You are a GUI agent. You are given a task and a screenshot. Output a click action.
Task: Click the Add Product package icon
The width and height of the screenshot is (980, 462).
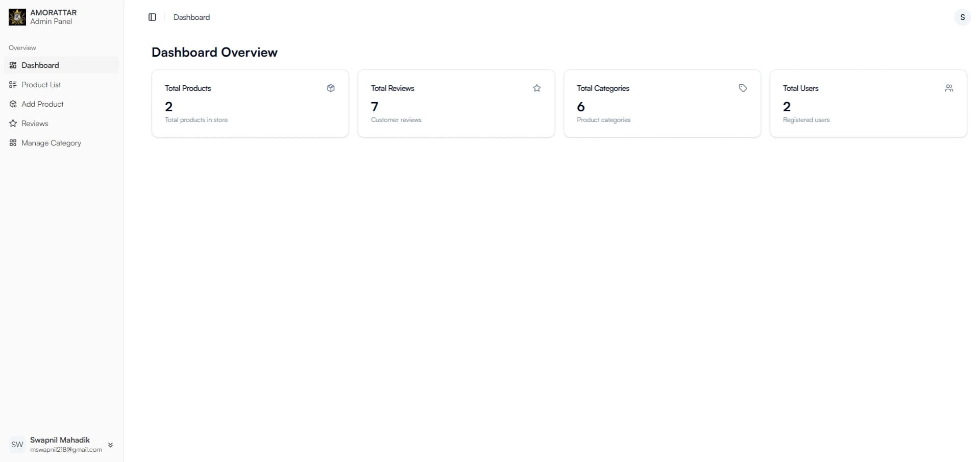point(13,104)
